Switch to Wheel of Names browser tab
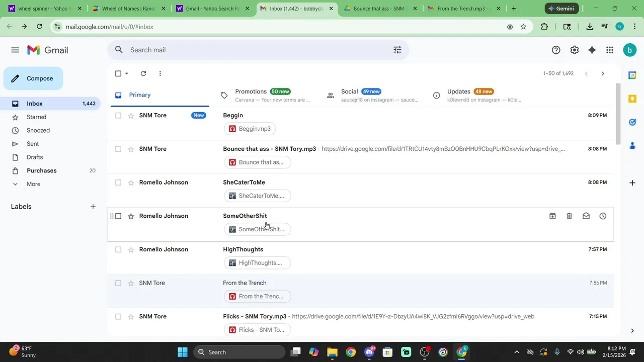644x362 pixels. coord(129,9)
